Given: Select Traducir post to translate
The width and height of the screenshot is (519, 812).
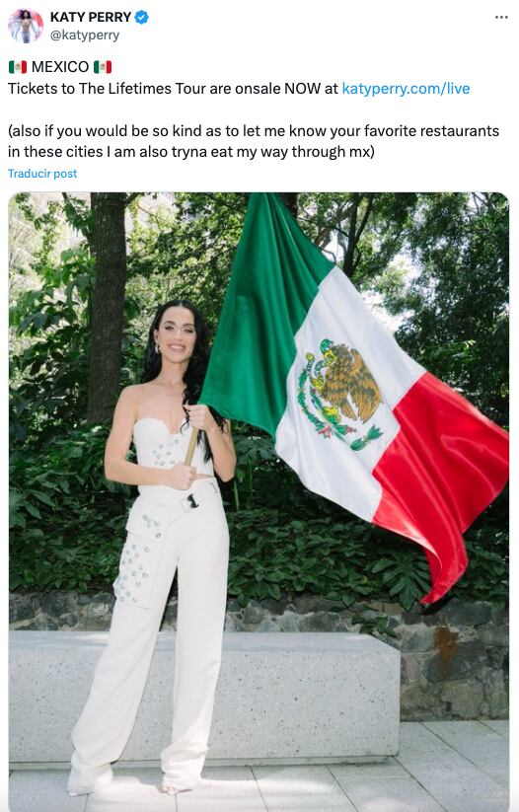Looking at the screenshot, I should pos(42,174).
